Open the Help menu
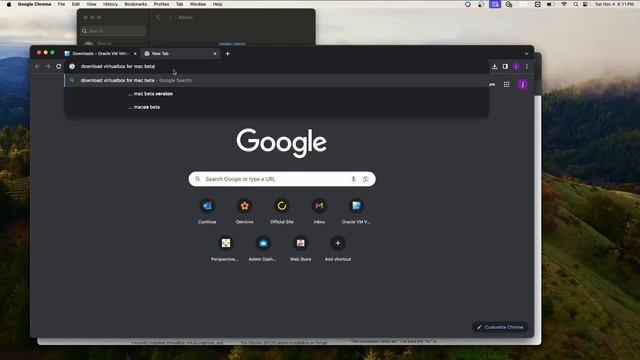Image resolution: width=640 pixels, height=360 pixels. coord(218,4)
